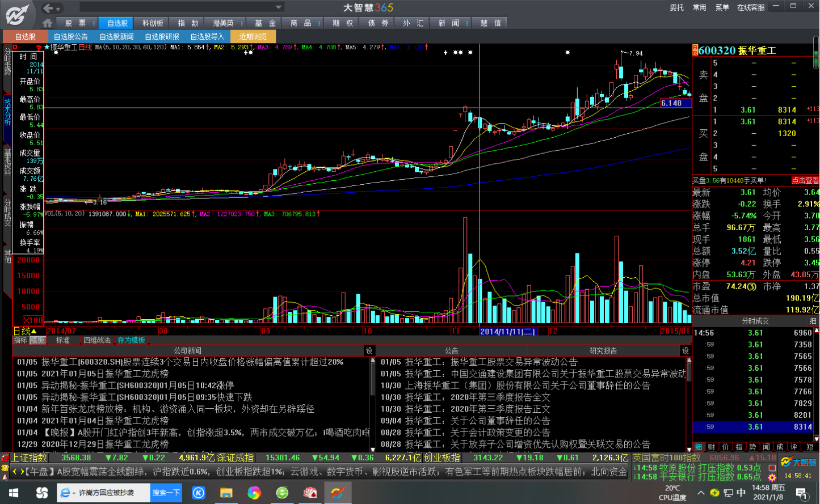Click the pink gear settings icon

pyautogui.click(x=772, y=478)
